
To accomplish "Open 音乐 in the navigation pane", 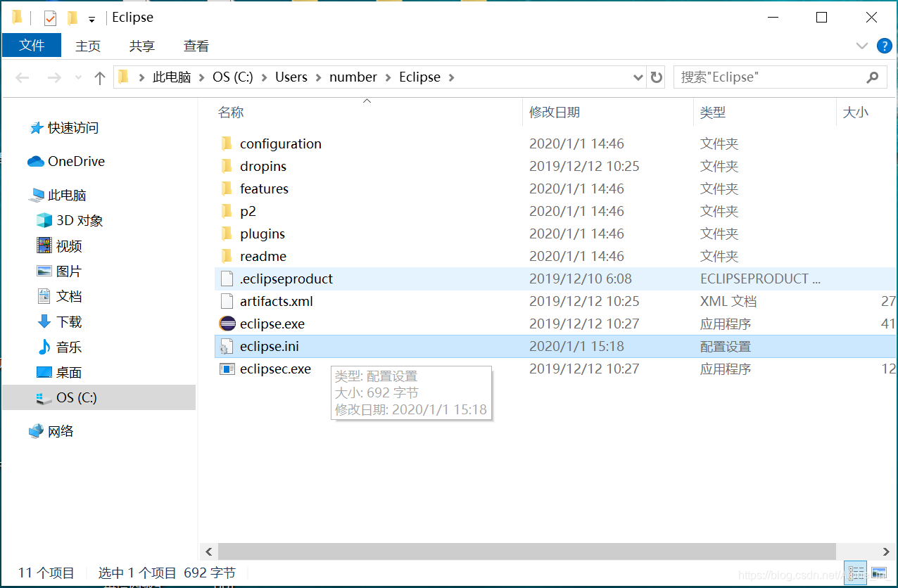I will [x=69, y=347].
